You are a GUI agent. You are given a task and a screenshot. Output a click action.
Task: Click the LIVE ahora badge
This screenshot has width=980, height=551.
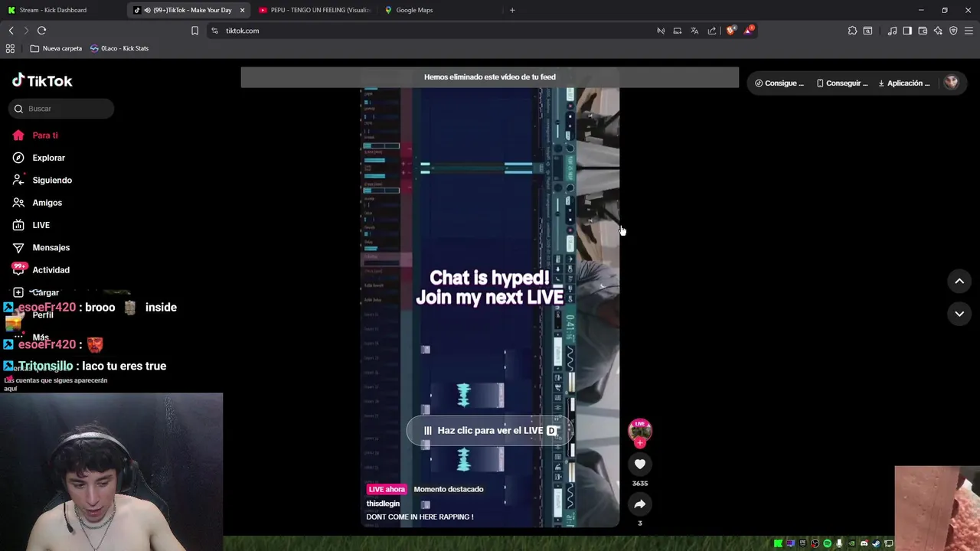387,489
